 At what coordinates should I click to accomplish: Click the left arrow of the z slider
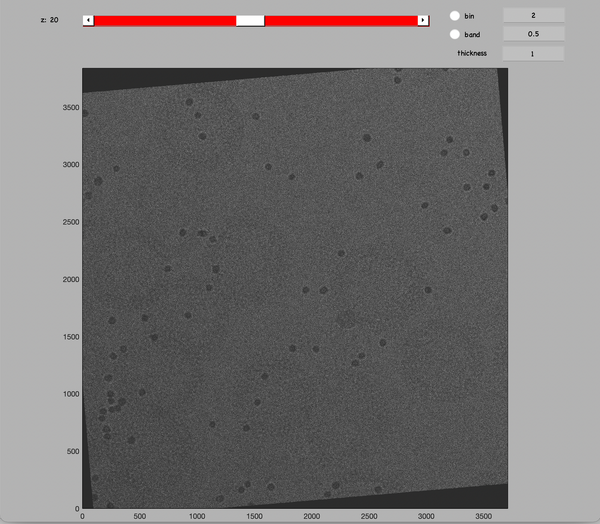tap(88, 20)
